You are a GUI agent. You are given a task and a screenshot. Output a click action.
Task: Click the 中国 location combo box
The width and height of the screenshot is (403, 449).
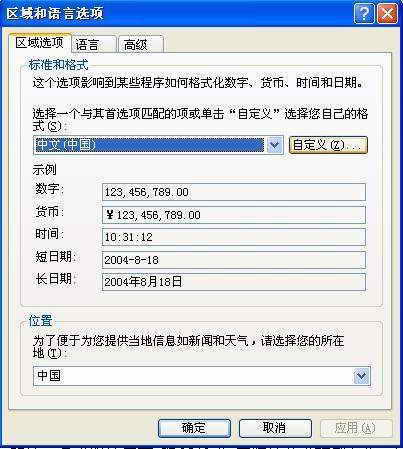(202, 376)
